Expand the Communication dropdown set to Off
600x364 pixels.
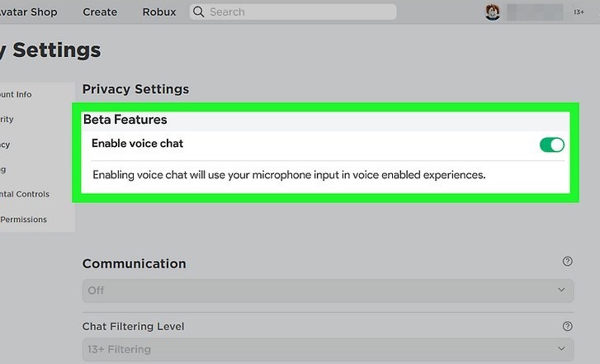(x=328, y=291)
